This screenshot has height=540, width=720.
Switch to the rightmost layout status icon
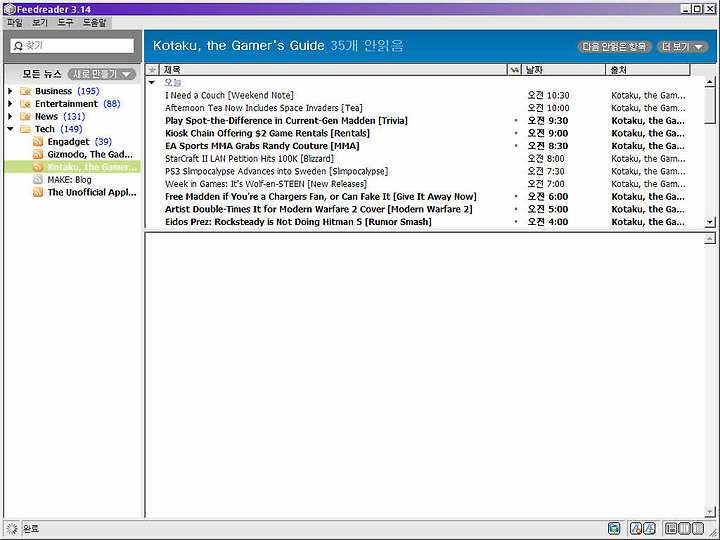(698, 529)
